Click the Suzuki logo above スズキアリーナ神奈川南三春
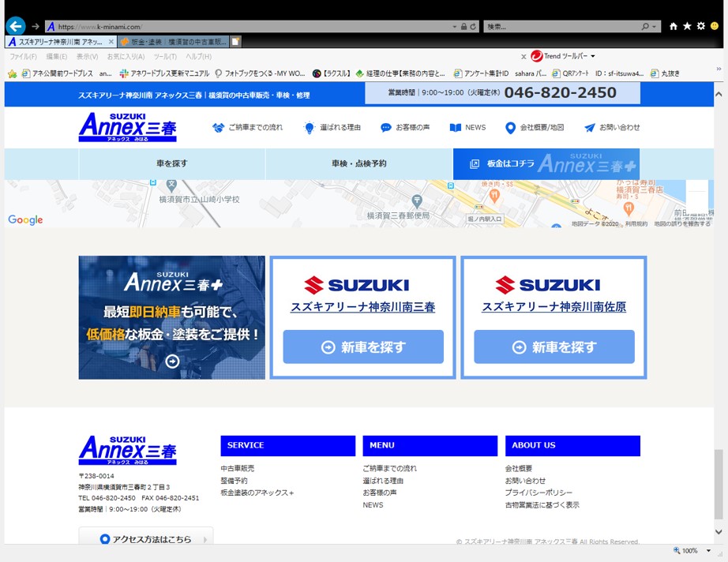The height and width of the screenshot is (562, 728). pyautogui.click(x=357, y=285)
